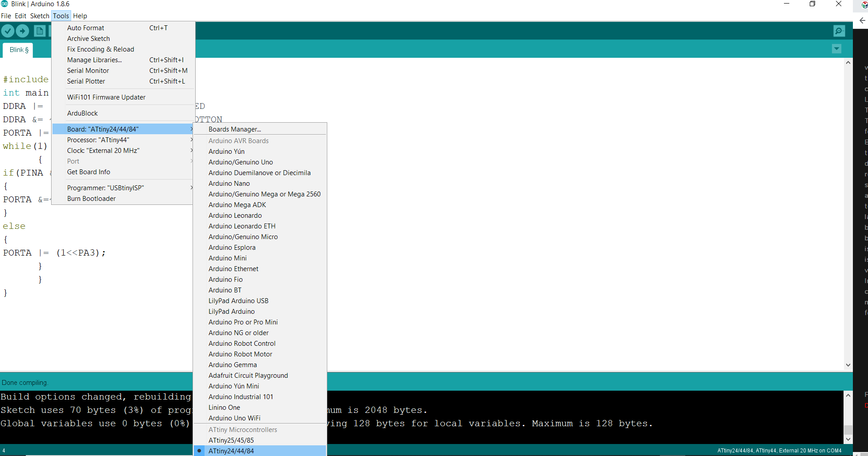868x456 pixels.
Task: Select the Arduino Industrial 101 board
Action: pyautogui.click(x=260, y=396)
